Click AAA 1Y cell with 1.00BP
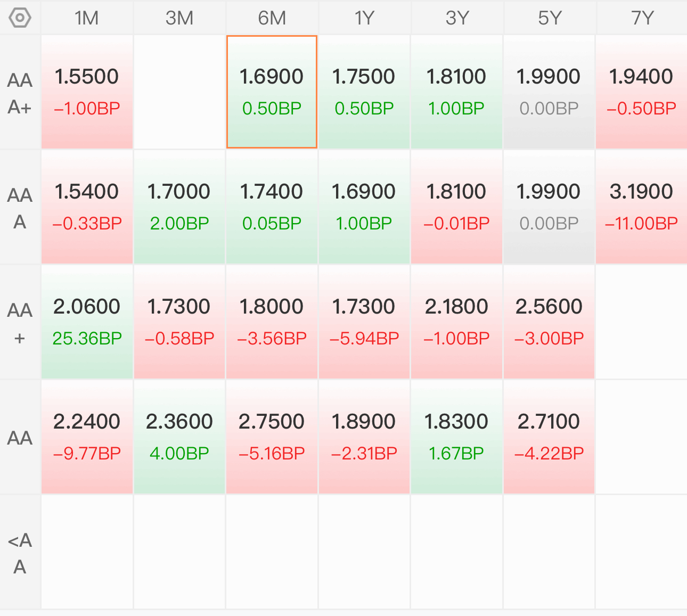This screenshot has width=687, height=616. 364,207
